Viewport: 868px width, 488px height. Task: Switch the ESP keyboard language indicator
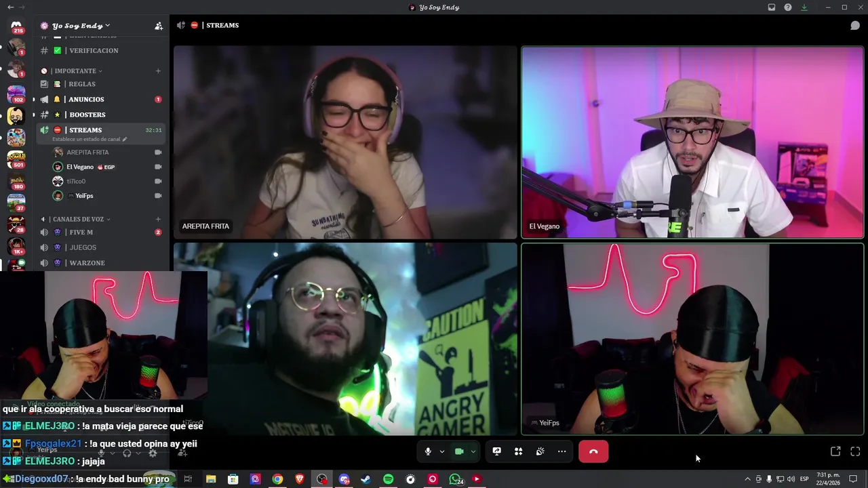(804, 479)
